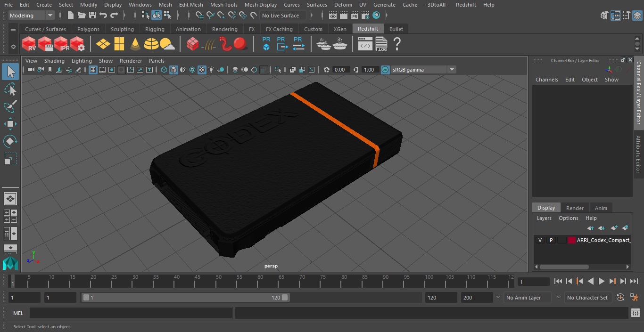
Task: Play the animation forward
Action: tap(601, 281)
